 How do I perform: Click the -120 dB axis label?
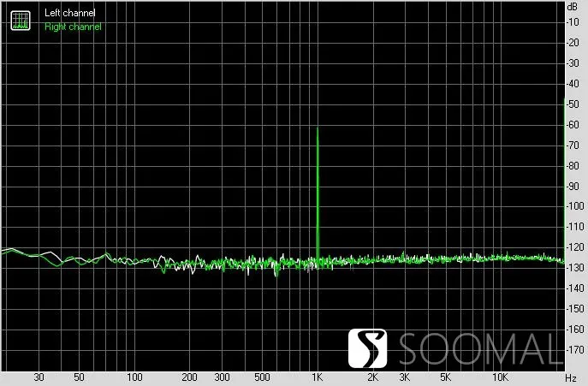tap(574, 247)
